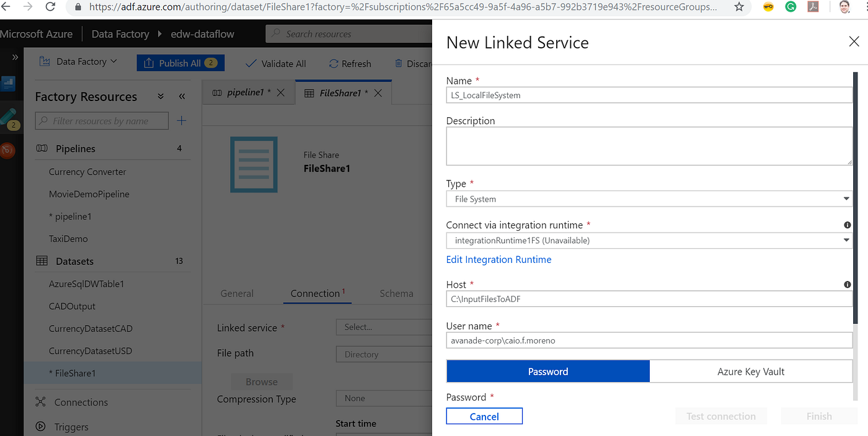Viewport: 868px width, 436px height.
Task: Cancel the New Linked Service dialog
Action: click(x=484, y=416)
